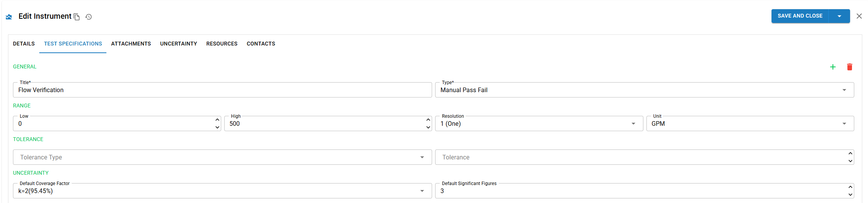
Task: Open the Resolution dropdown
Action: (539, 123)
